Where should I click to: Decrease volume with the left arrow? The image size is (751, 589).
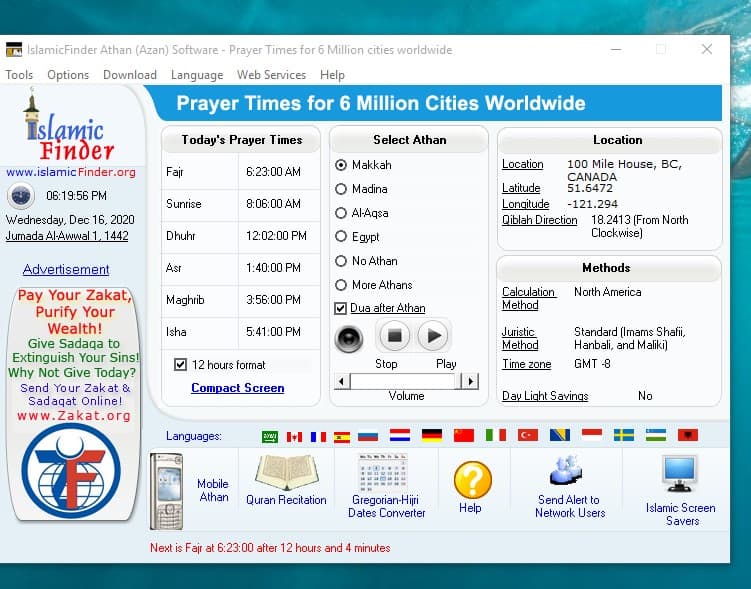pyautogui.click(x=341, y=381)
